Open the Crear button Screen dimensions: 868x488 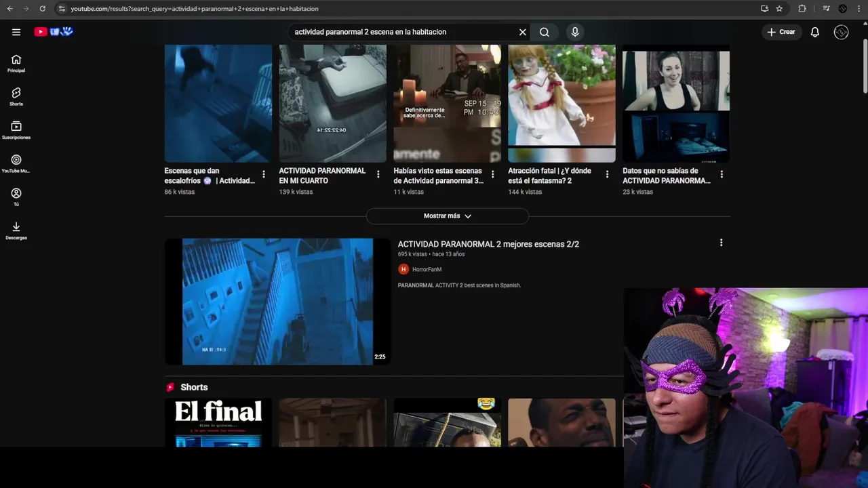click(x=781, y=32)
